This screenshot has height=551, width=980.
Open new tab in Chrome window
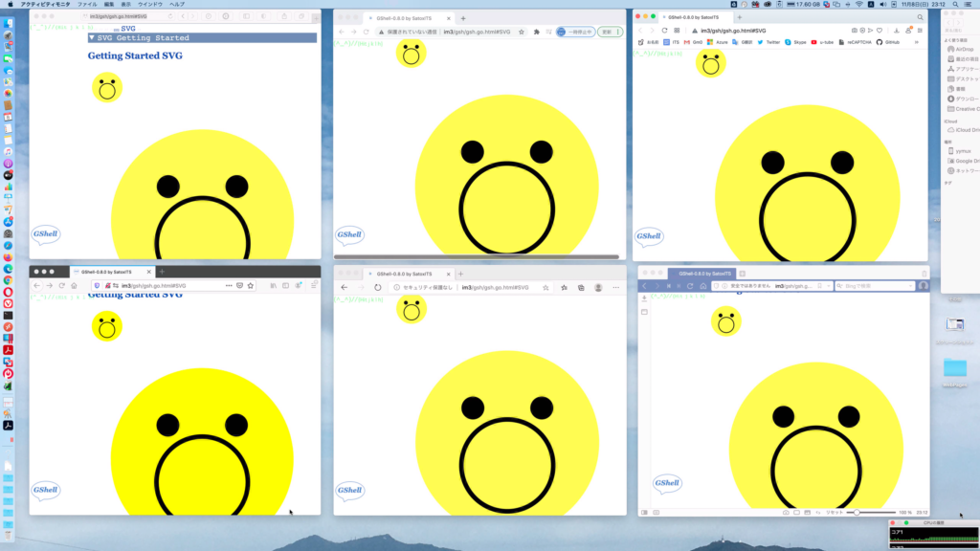point(463,18)
